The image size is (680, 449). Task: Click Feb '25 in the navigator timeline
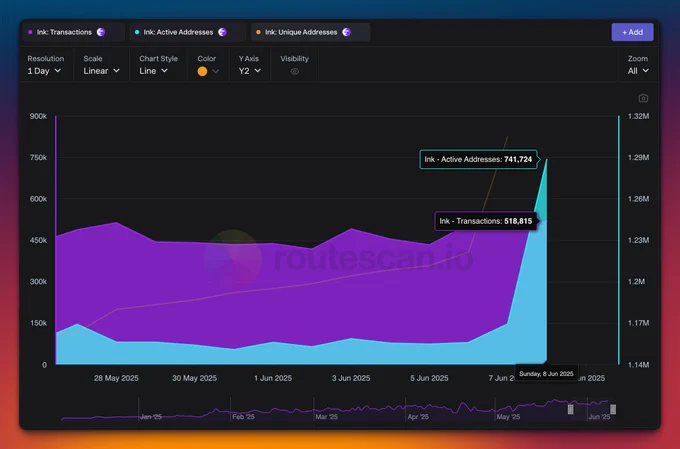(243, 417)
